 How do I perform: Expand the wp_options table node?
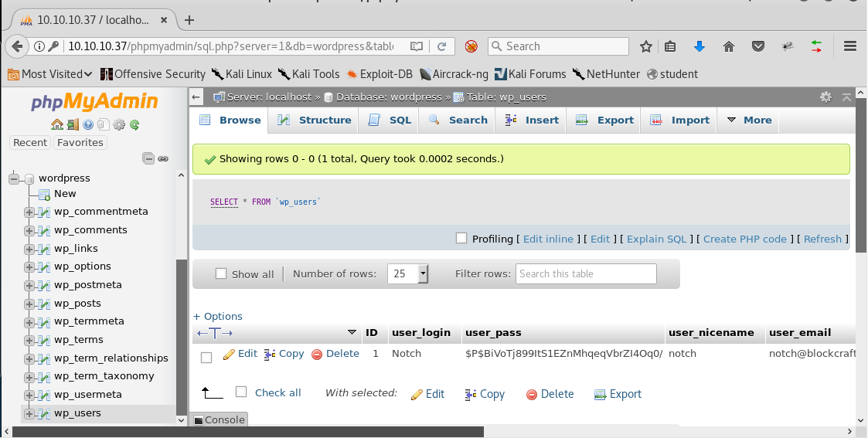point(29,267)
